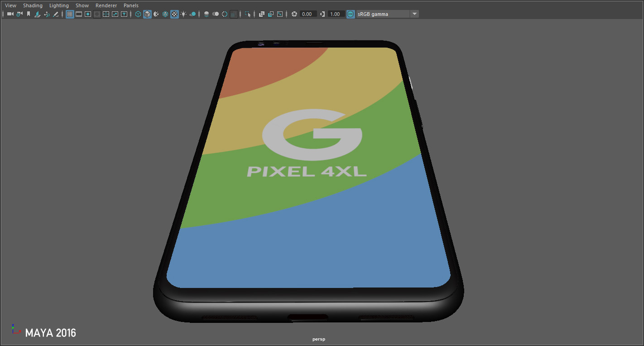Enable isolate select for the view
The width and height of the screenshot is (644, 346).
click(x=247, y=14)
